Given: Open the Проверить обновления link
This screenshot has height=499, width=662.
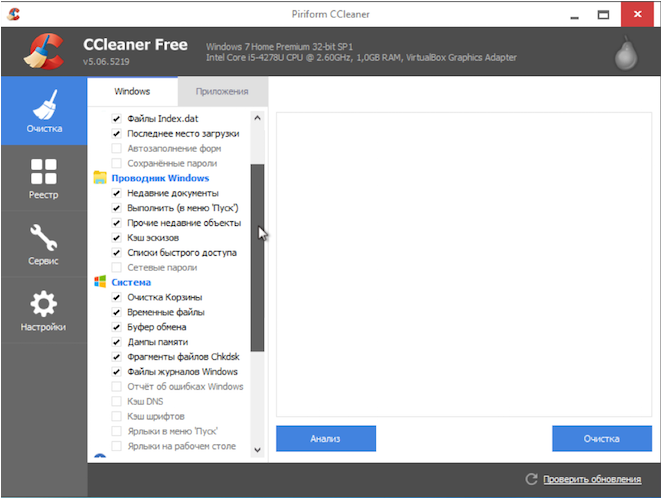Looking at the screenshot, I should tap(592, 479).
